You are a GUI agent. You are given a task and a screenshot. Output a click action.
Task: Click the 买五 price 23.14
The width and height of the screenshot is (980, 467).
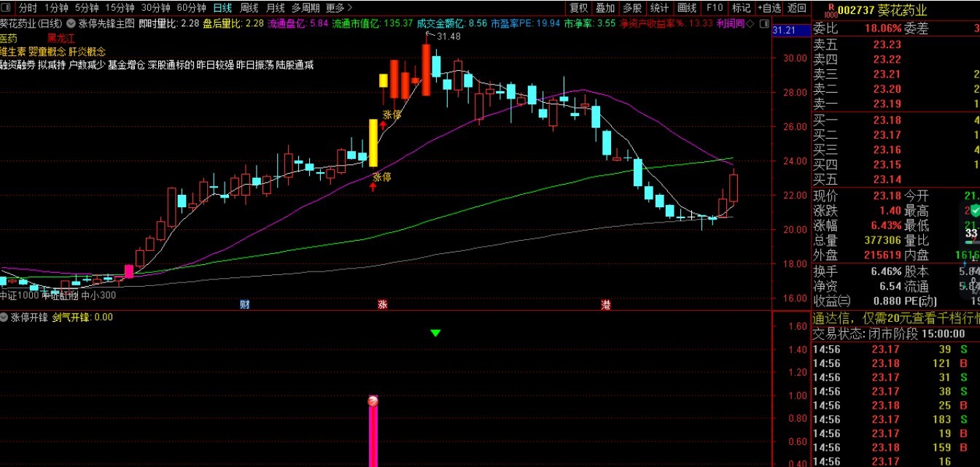point(887,180)
